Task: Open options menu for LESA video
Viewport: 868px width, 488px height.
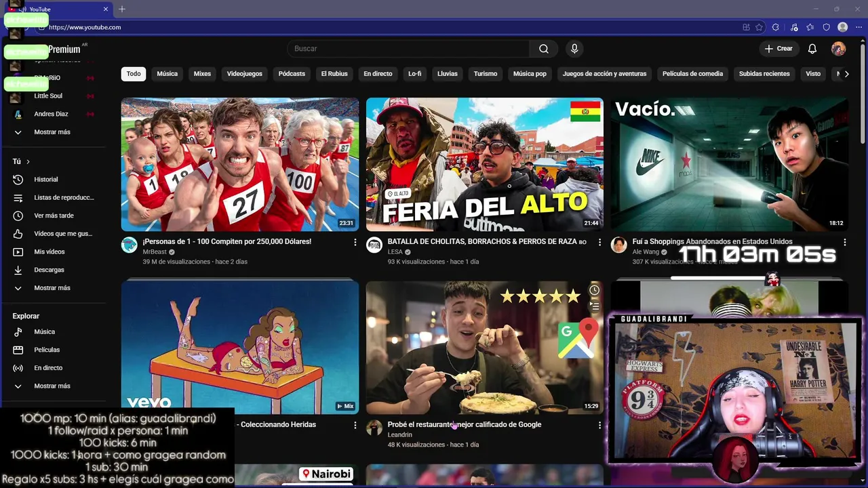Action: tap(599, 242)
